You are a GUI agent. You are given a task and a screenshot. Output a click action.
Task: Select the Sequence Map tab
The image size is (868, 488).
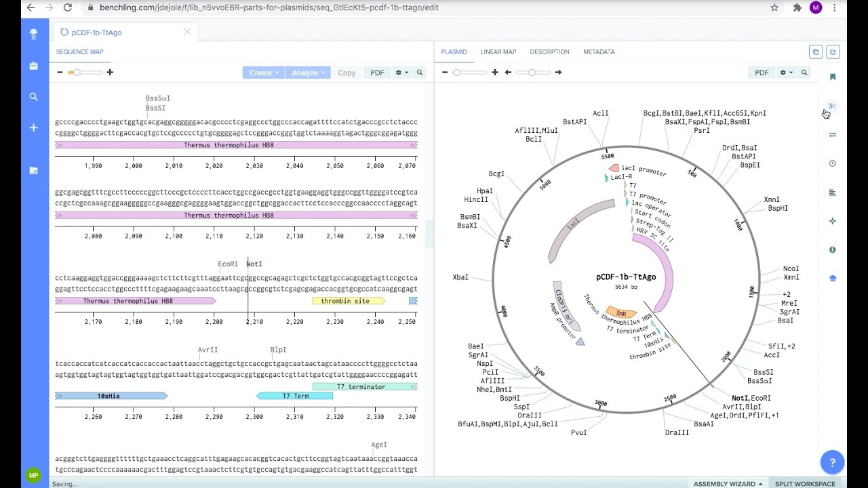(x=79, y=52)
